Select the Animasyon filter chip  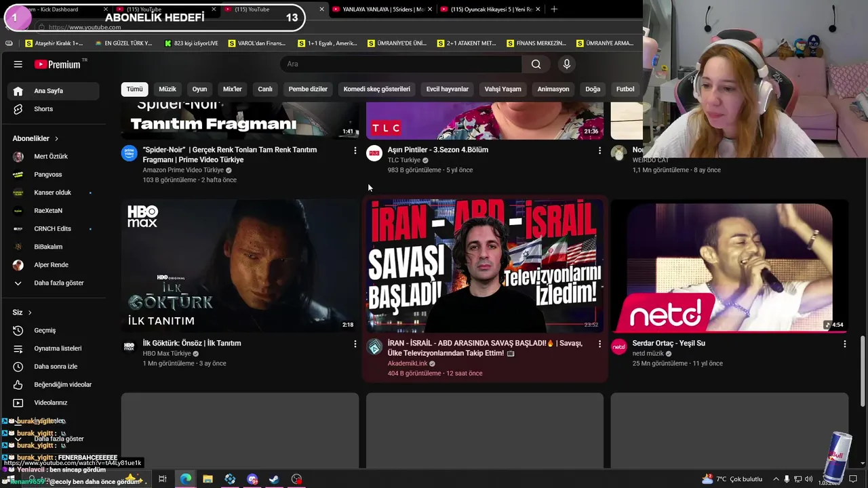coord(553,89)
